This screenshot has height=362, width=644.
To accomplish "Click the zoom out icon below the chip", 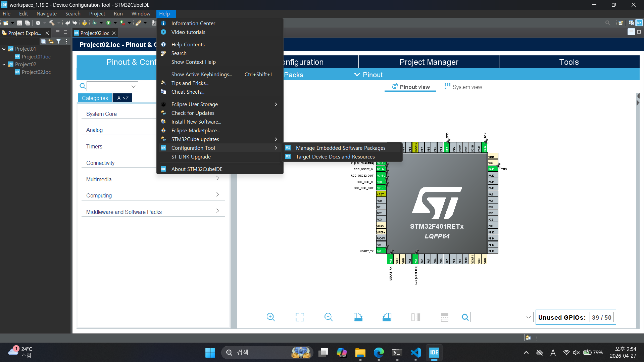I will point(329,317).
